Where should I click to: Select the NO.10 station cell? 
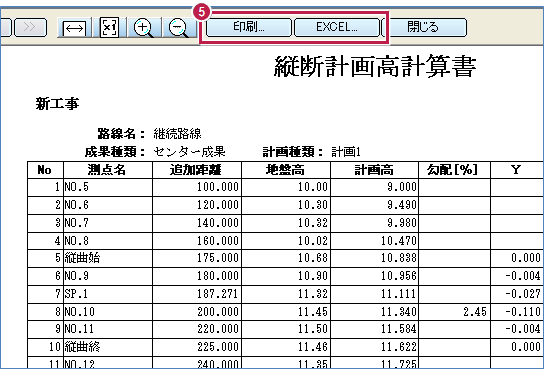pyautogui.click(x=108, y=312)
